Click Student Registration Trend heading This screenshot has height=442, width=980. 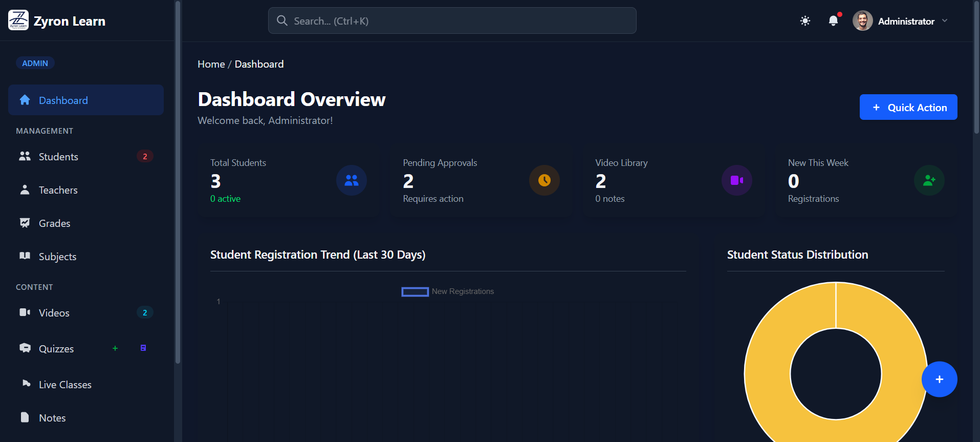pyautogui.click(x=318, y=255)
